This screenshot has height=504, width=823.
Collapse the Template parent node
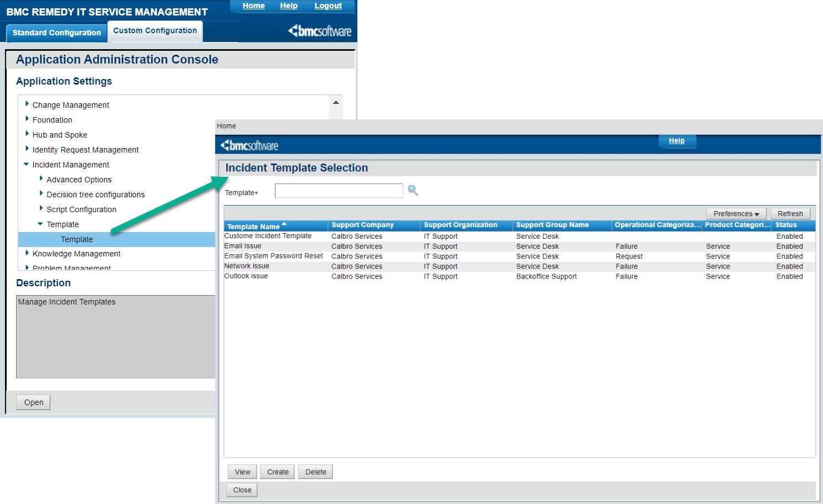coord(40,224)
